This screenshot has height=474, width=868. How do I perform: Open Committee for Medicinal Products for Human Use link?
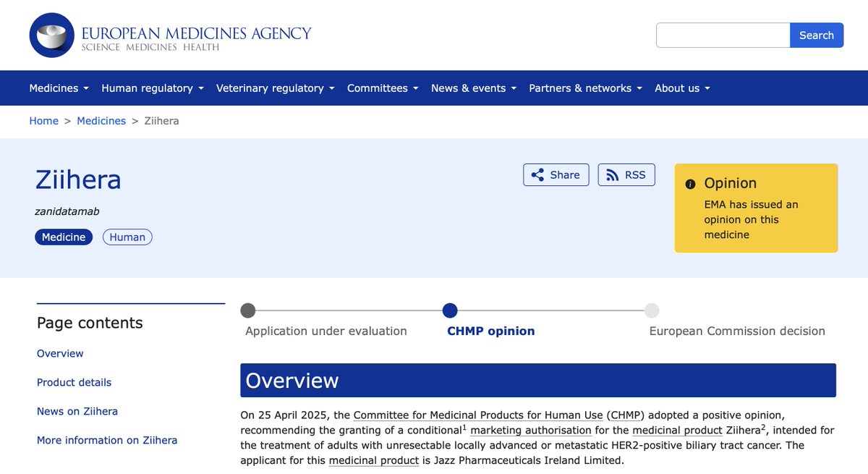[x=478, y=415]
